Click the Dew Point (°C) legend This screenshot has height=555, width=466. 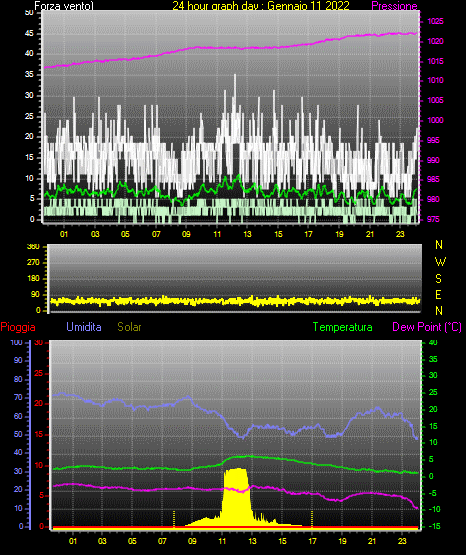tap(427, 327)
